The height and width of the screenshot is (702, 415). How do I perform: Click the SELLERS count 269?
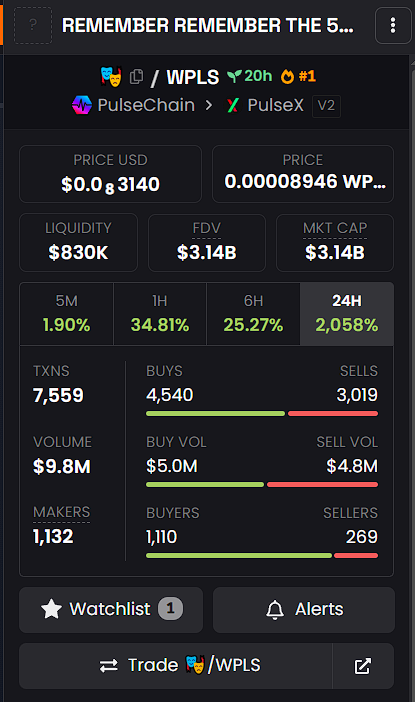pyautogui.click(x=362, y=537)
